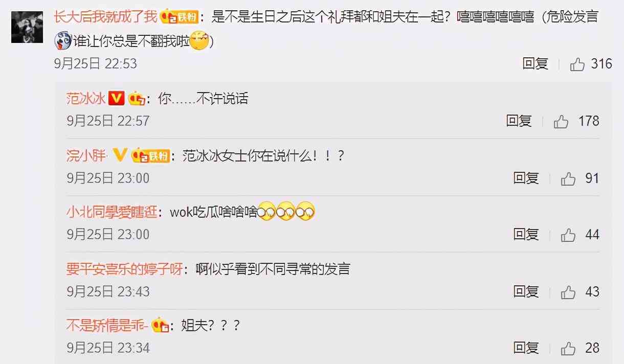Image resolution: width=624 pixels, height=364 pixels.
Task: Click the 铁粉 badge beside 长大后我就成了我
Action: click(x=179, y=17)
